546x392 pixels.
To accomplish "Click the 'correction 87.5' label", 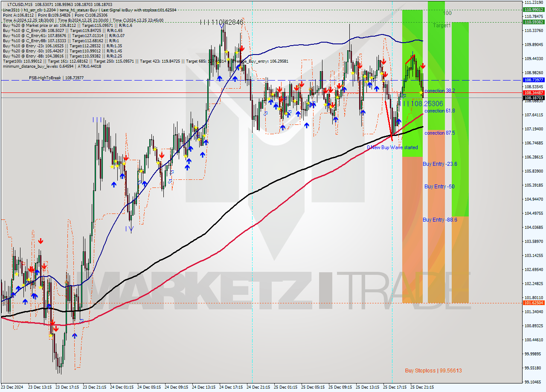I will tap(439, 133).
